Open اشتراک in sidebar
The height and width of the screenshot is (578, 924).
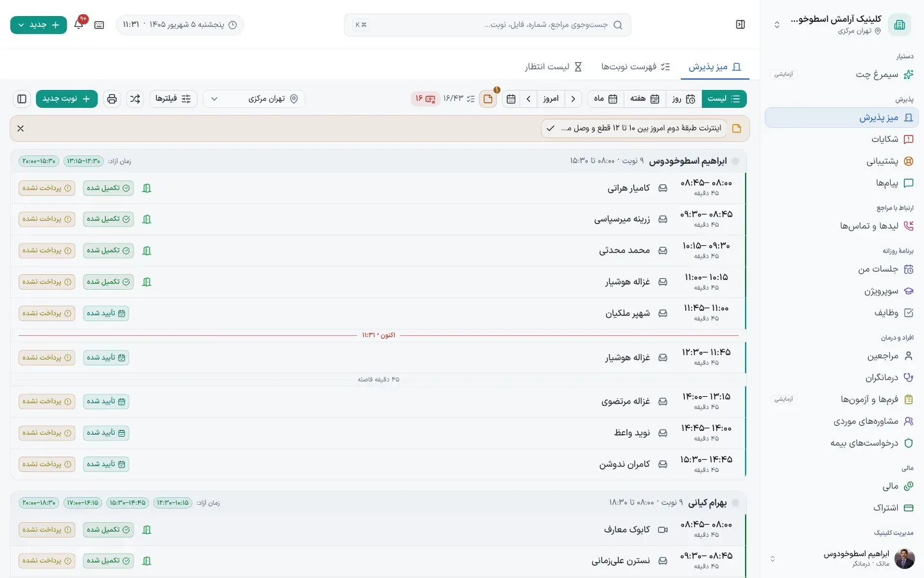click(842, 508)
